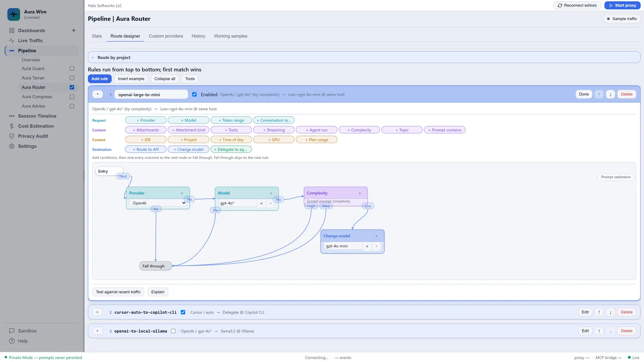
Task: Click the High outcome port on Complexity
Action: 311,206
